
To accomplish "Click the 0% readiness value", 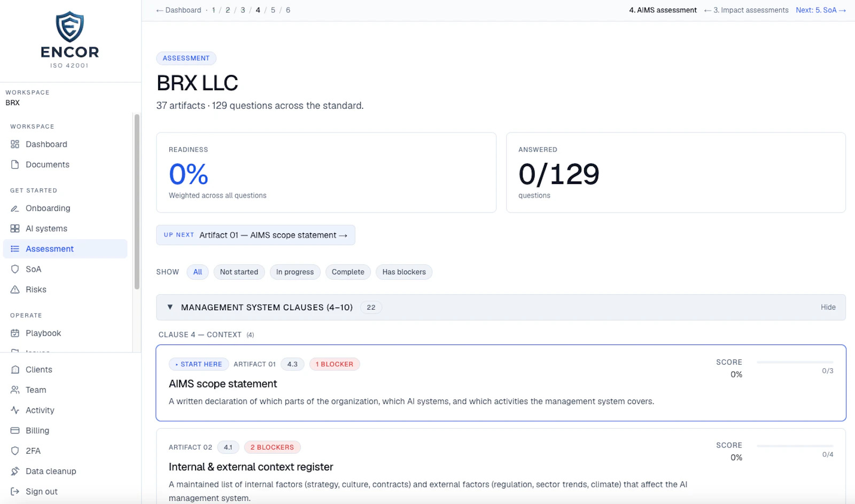I will click(x=189, y=174).
